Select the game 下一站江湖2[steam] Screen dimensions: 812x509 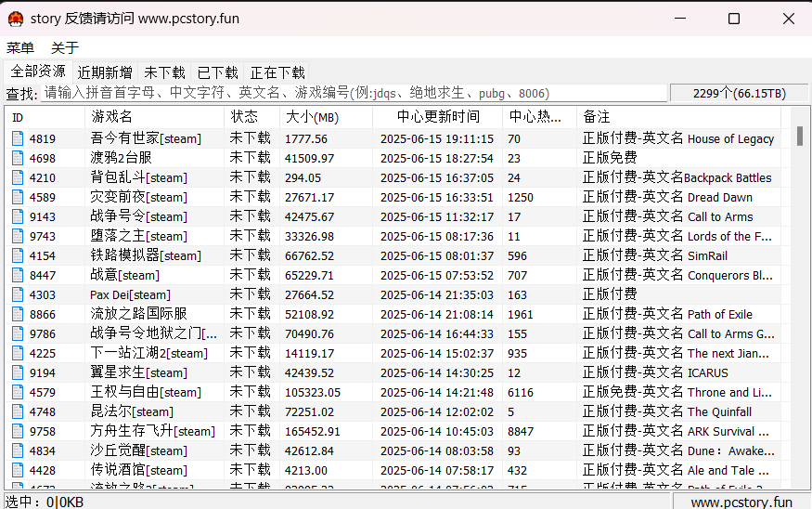coord(148,354)
